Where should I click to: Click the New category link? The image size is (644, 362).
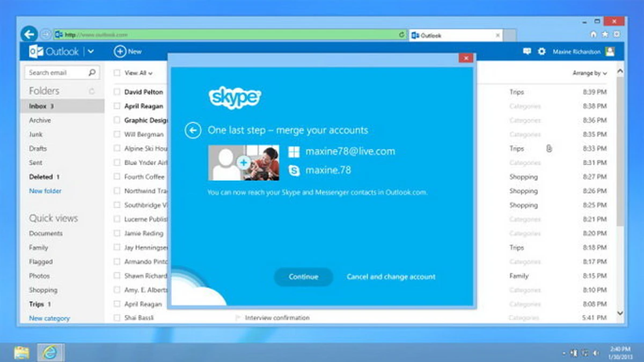pyautogui.click(x=49, y=319)
